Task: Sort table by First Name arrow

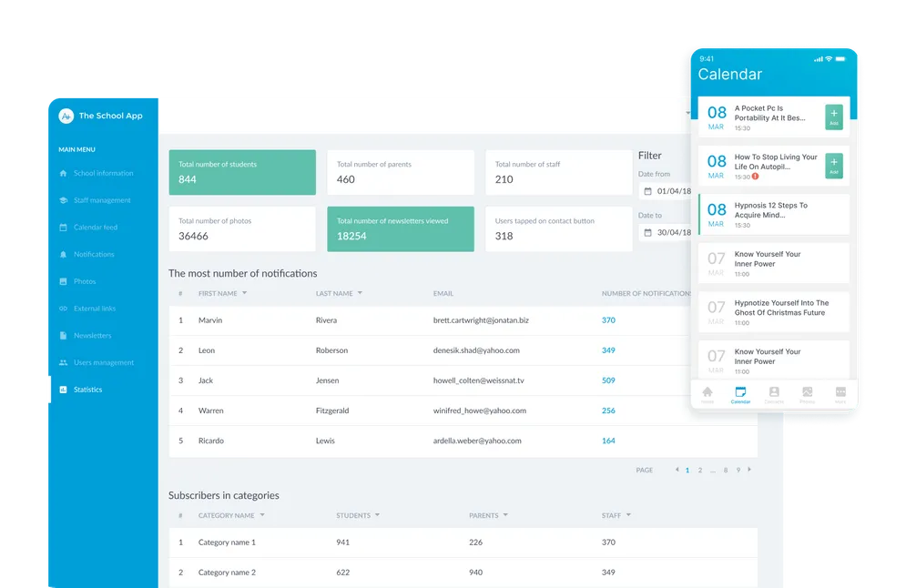Action: click(x=244, y=293)
